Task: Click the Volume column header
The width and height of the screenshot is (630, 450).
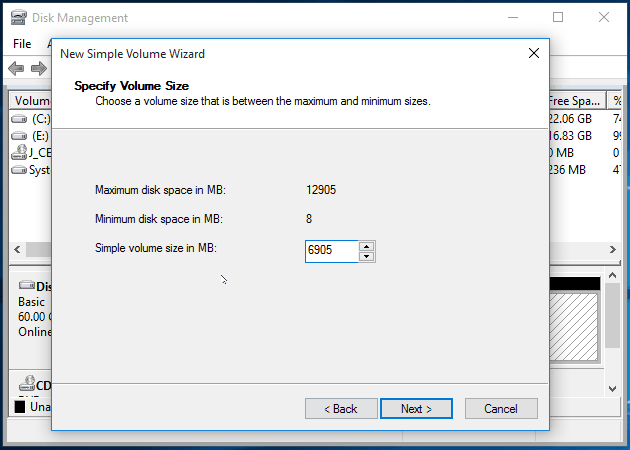Action: pyautogui.click(x=30, y=101)
